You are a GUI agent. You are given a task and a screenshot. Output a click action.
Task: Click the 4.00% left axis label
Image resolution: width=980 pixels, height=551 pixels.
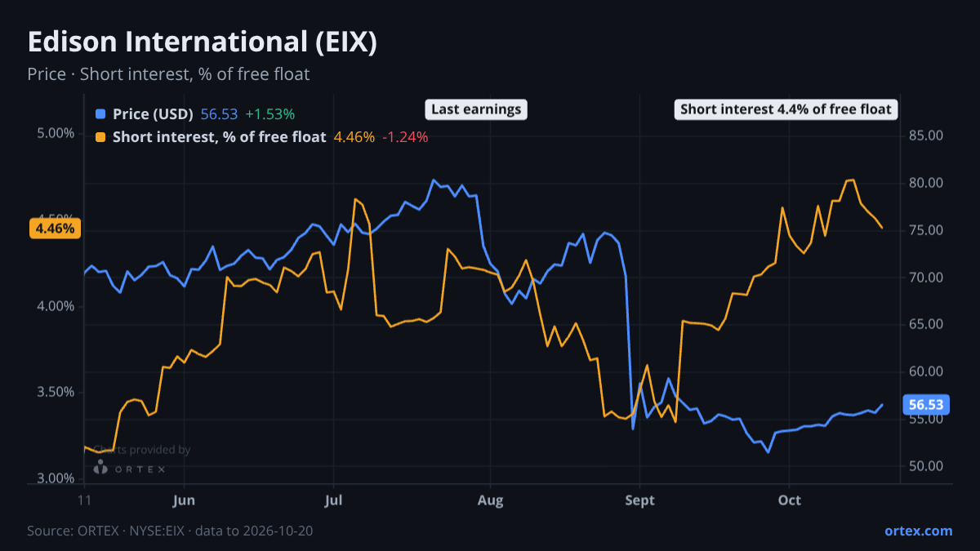coord(56,306)
